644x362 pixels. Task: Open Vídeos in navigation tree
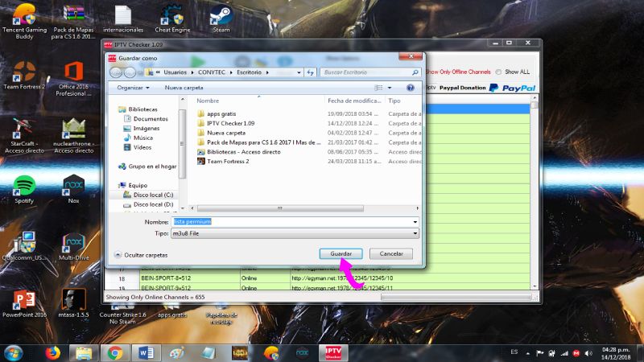click(x=142, y=147)
